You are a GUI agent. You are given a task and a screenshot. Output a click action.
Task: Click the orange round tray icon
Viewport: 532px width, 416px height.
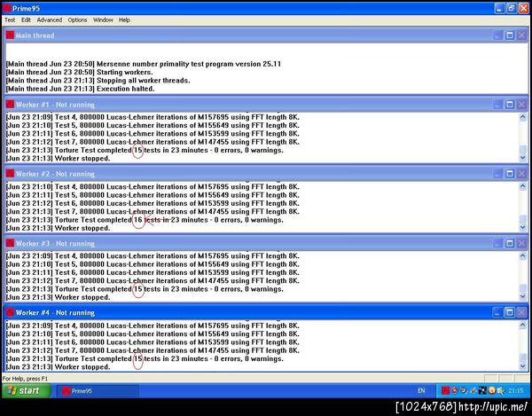click(491, 391)
